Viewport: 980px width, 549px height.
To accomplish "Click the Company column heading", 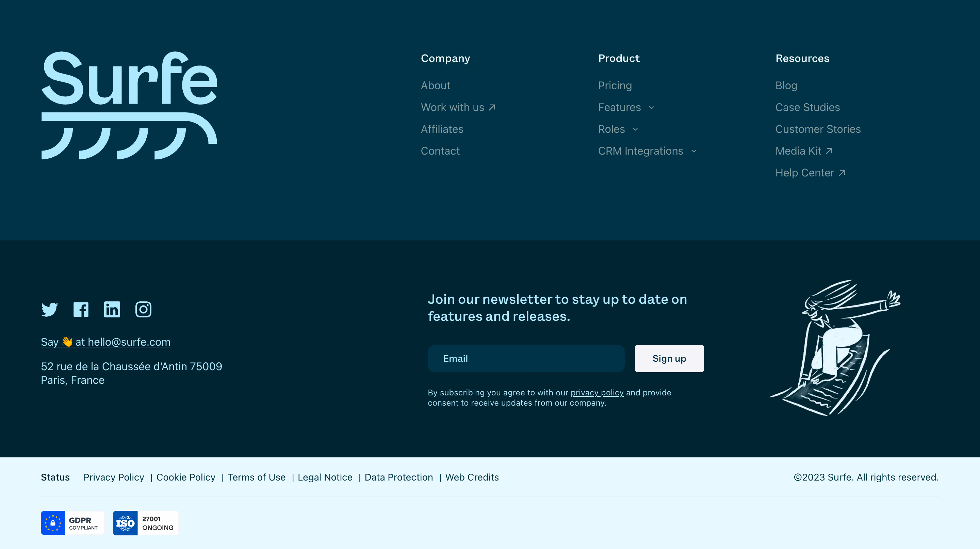I will [445, 58].
